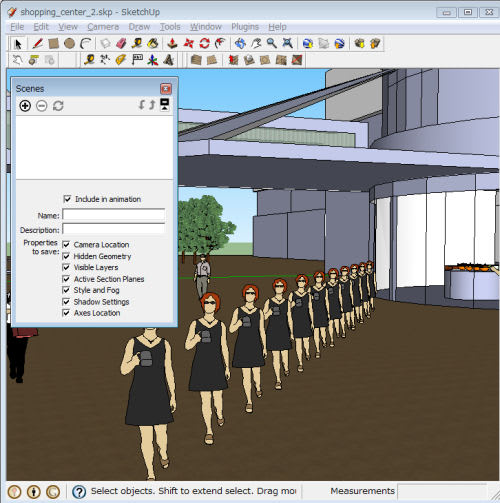Choose the Eraser tool
This screenshot has height=503, width=500.
121,43
